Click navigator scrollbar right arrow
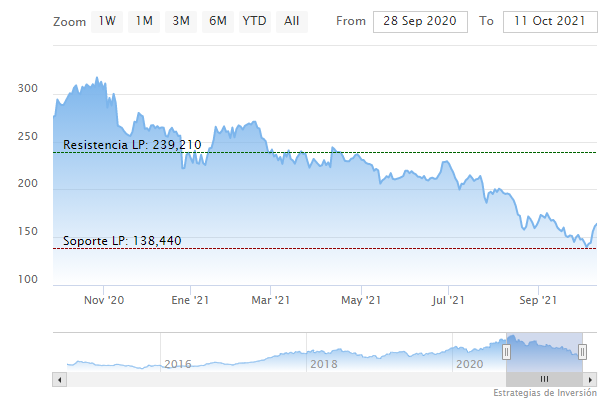The image size is (612, 405). click(x=589, y=380)
